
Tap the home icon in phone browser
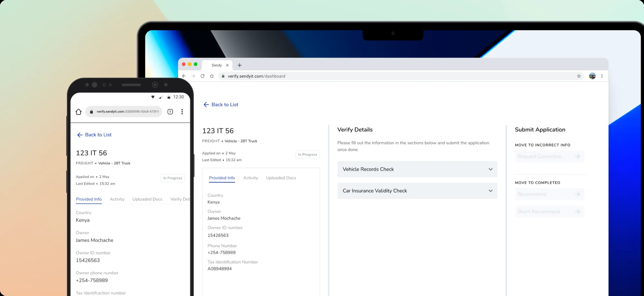pos(79,112)
